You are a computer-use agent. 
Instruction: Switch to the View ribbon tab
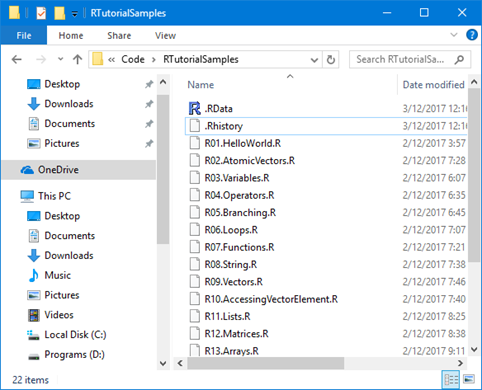point(165,35)
